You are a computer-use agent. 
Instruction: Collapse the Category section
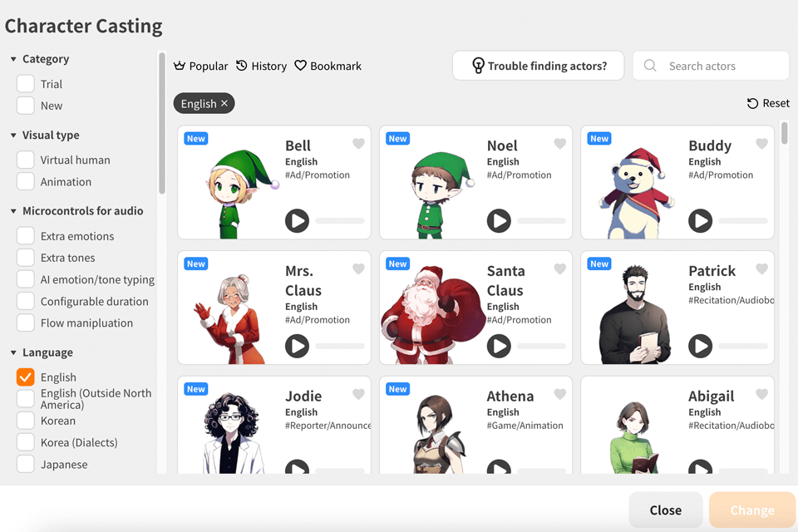(13, 59)
